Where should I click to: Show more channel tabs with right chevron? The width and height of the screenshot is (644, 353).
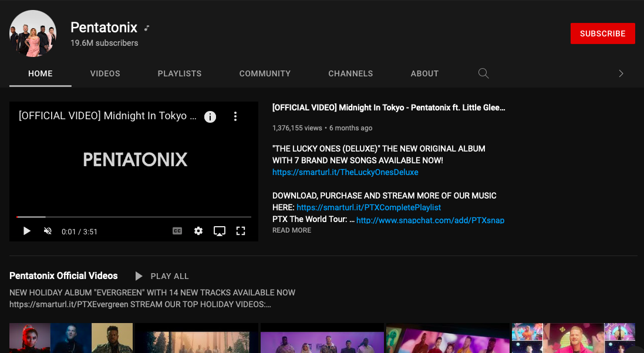click(621, 73)
